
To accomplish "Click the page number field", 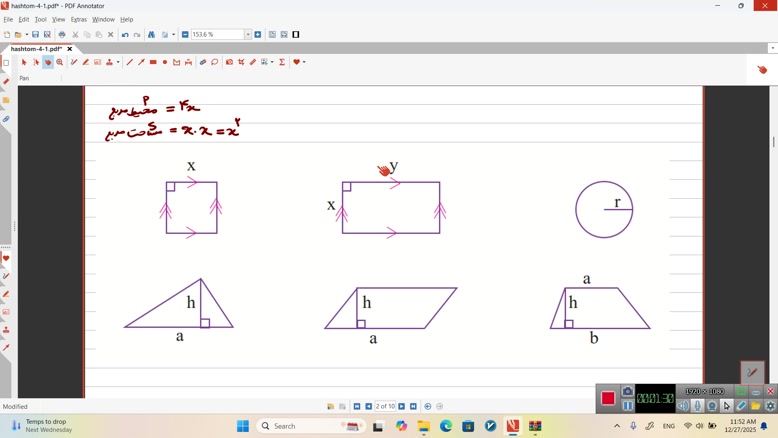I will pyautogui.click(x=385, y=407).
